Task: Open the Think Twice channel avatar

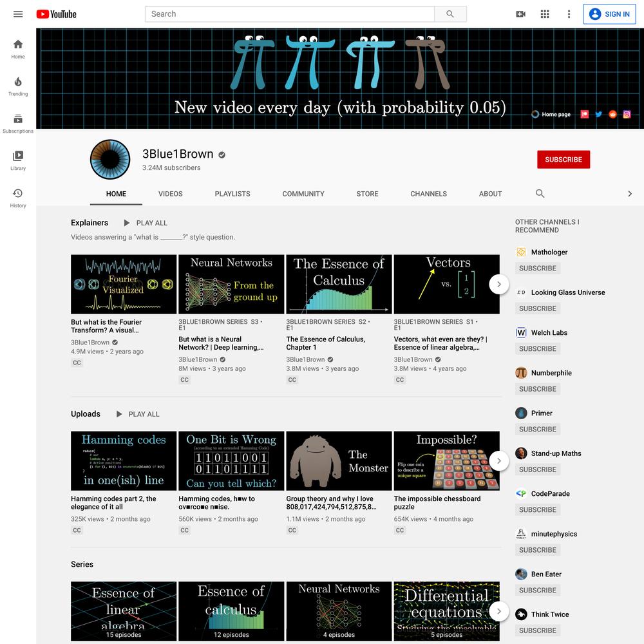Action: pos(521,614)
